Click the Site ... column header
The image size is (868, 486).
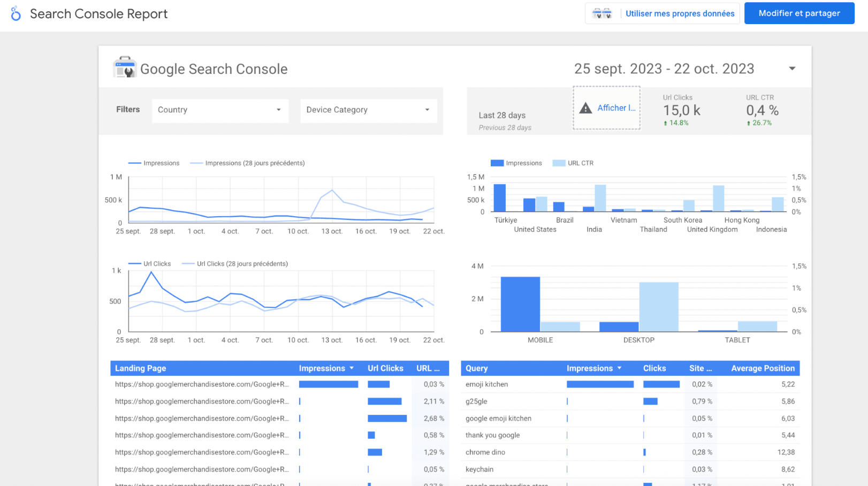point(701,368)
